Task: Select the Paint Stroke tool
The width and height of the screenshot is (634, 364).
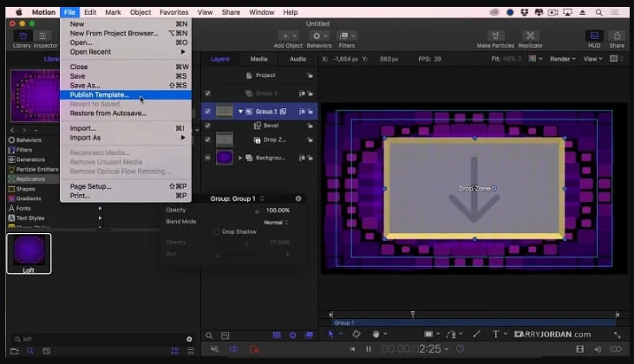Action: 477,334
